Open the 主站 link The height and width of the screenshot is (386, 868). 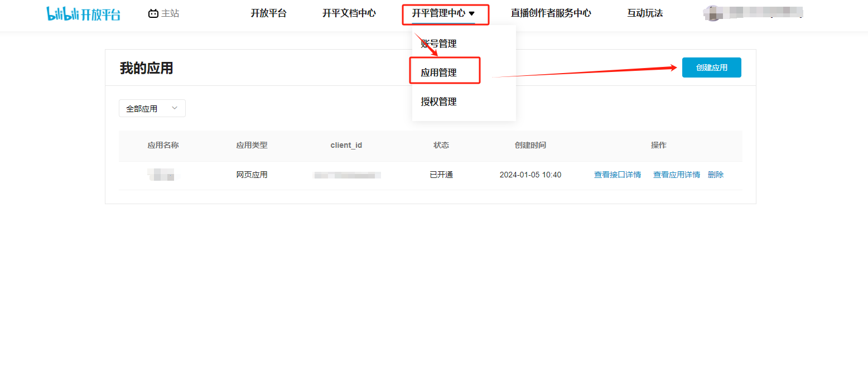[x=170, y=13]
